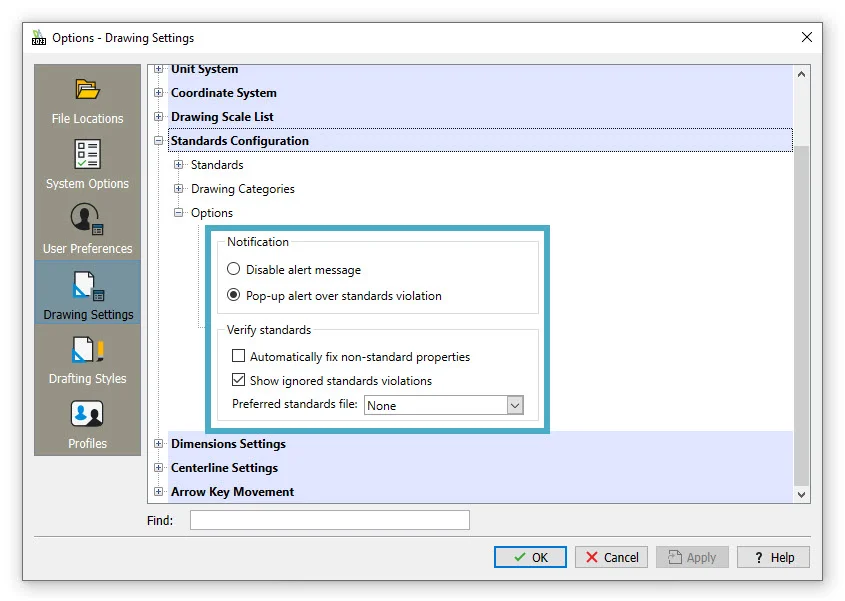Select the Profiles icon

tap(87, 415)
